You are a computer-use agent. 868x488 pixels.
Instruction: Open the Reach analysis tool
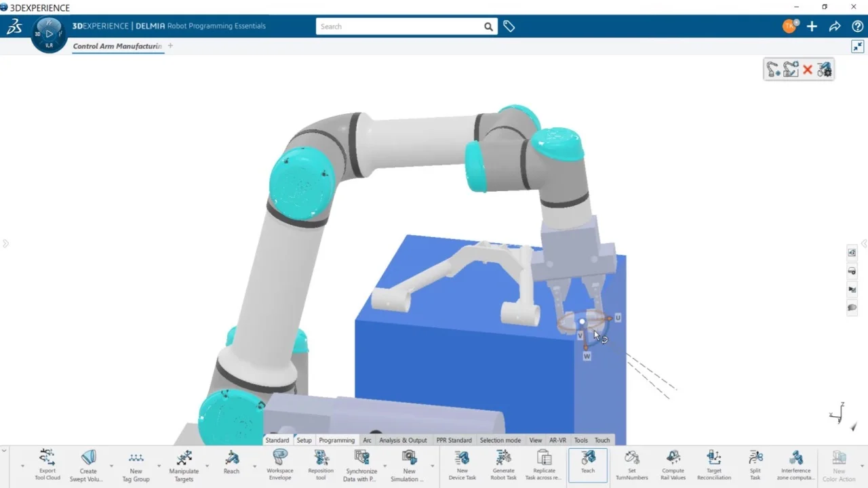click(x=231, y=464)
